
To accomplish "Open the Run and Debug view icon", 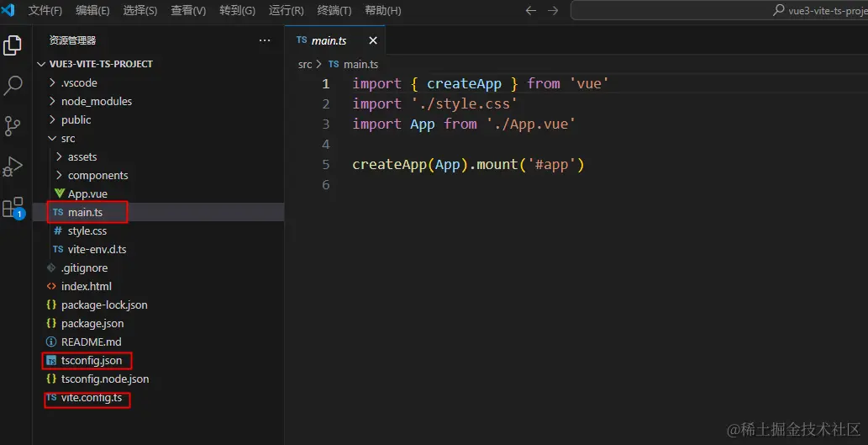I will click(13, 167).
